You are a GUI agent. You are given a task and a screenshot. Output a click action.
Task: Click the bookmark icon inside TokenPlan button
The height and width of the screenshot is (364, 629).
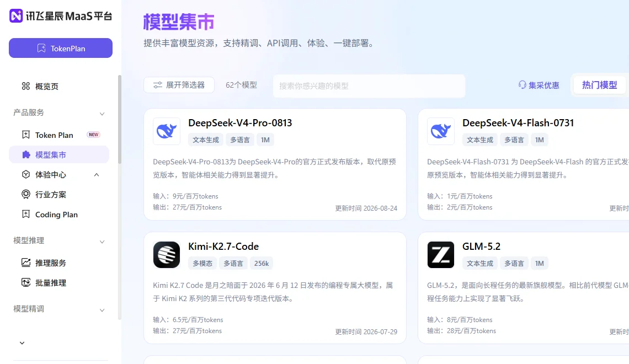(x=41, y=48)
